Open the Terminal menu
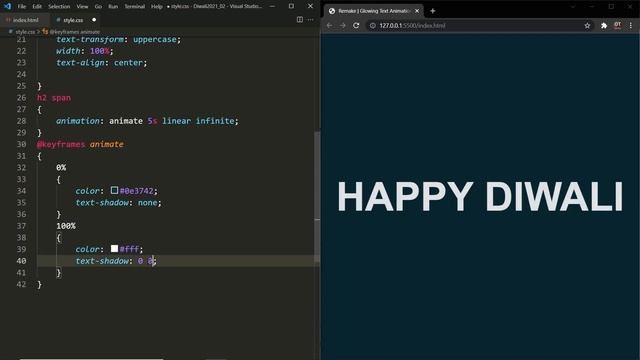The image size is (640, 360). tap(134, 7)
